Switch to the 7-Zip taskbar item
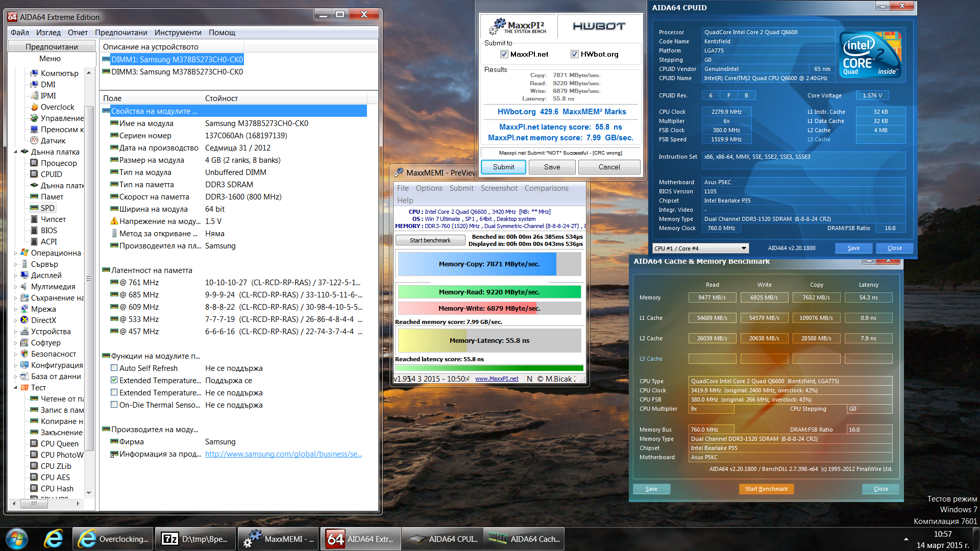980x551 pixels. click(195, 539)
